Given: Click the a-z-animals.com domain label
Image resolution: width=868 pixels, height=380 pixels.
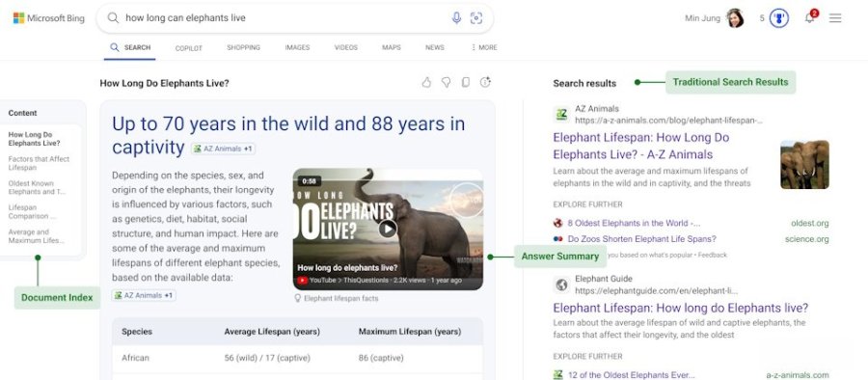Looking at the screenshot, I should click(798, 375).
